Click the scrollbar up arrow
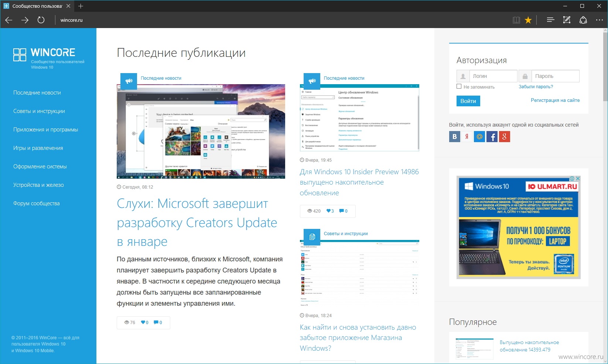This screenshot has width=608, height=364. click(605, 31)
